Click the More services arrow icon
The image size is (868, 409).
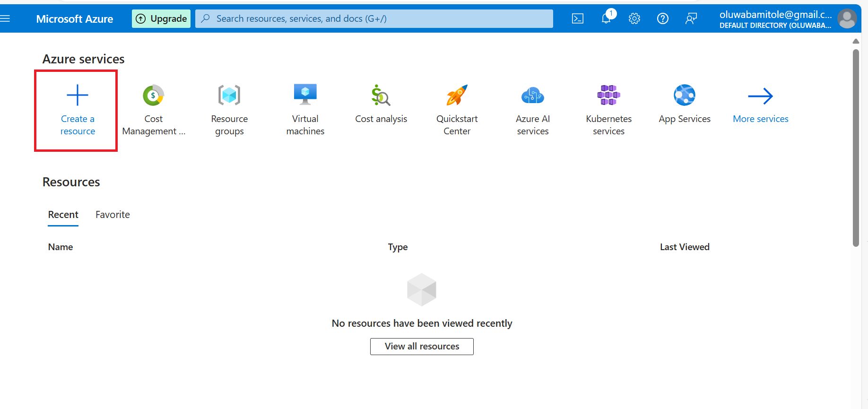tap(761, 96)
